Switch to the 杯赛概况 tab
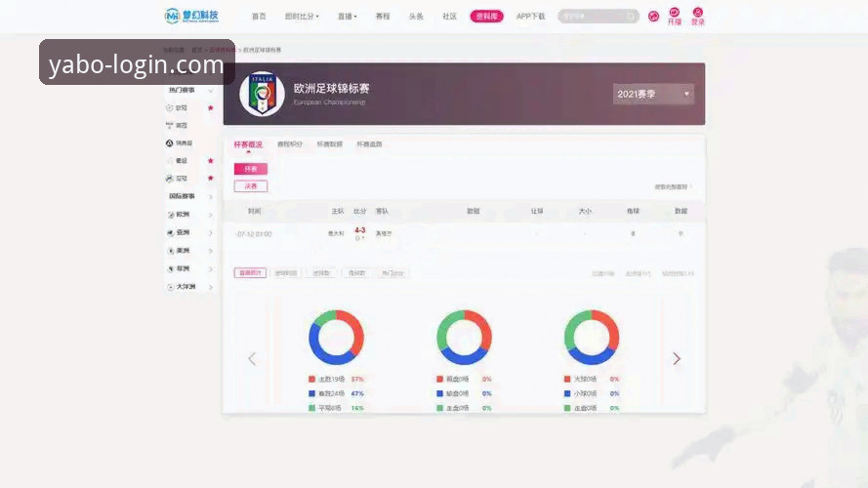This screenshot has height=488, width=868. click(x=248, y=144)
